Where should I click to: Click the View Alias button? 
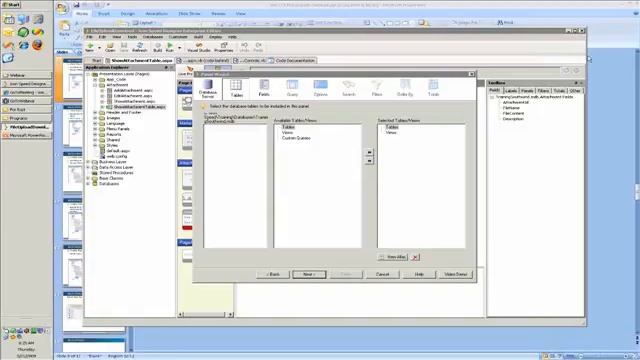[x=392, y=257]
